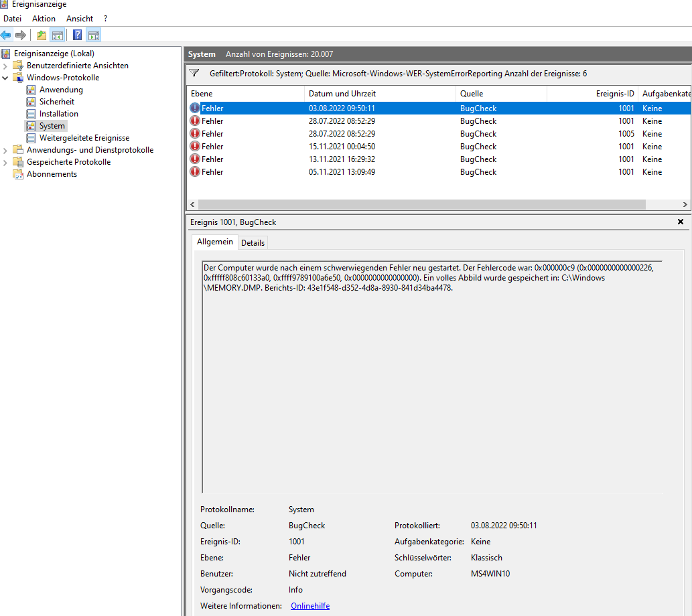Open Help via blue question-mark icon
Viewport: 692px width, 616px height.
[77, 35]
